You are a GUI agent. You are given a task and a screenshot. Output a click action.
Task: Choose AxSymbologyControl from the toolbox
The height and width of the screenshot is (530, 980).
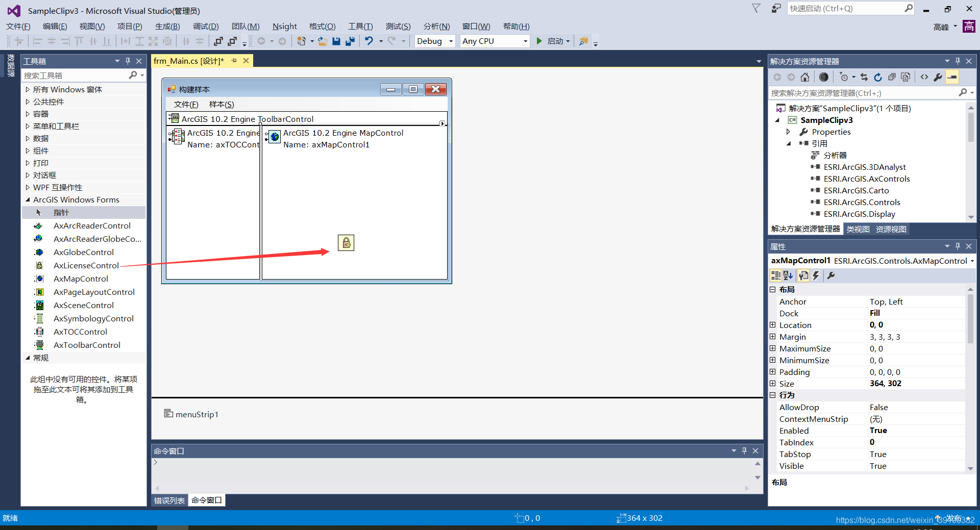pos(93,318)
